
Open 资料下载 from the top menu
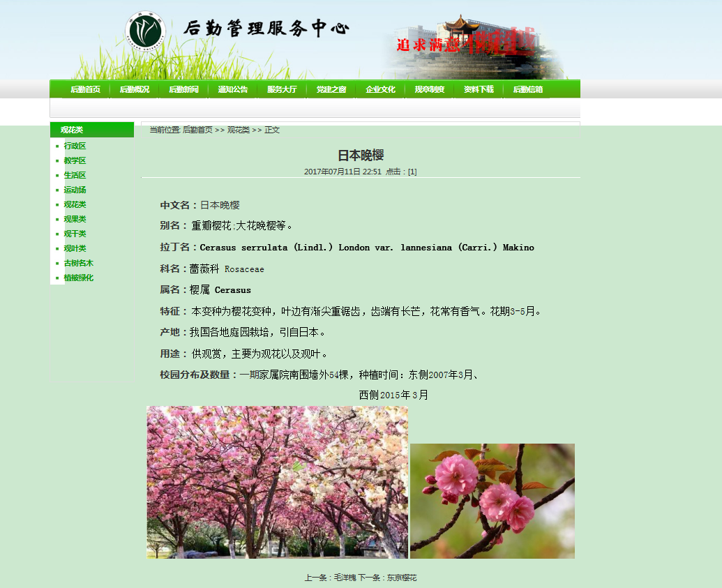479,89
